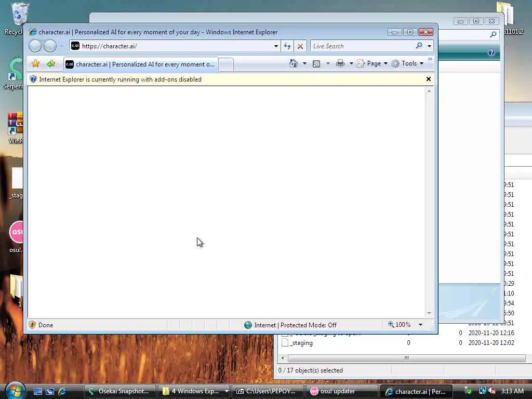
Task: Click the add-ons disabled information bar
Action: click(x=225, y=79)
